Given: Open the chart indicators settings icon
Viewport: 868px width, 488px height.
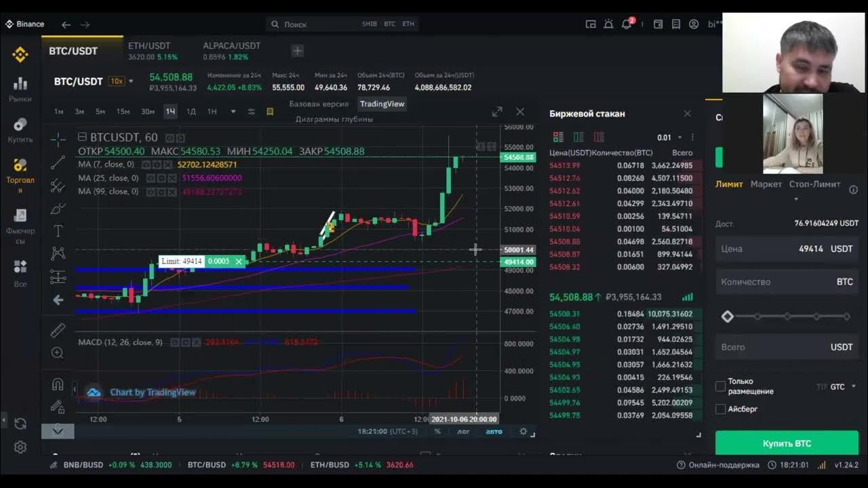Looking at the screenshot, I should (252, 111).
